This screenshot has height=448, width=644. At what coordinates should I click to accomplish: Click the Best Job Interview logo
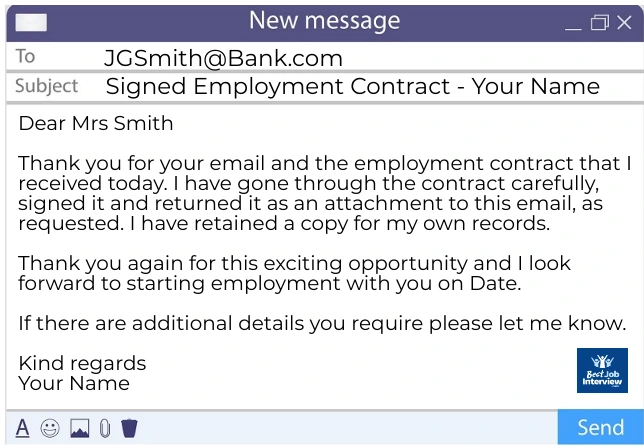point(602,370)
